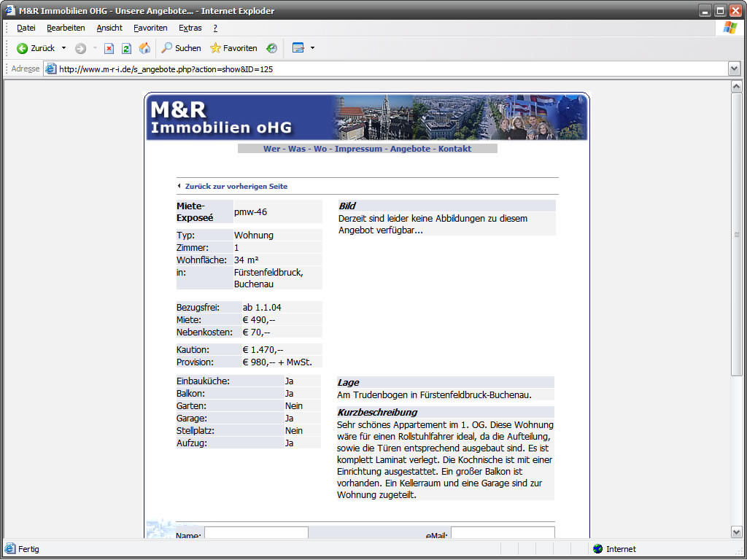Open the history clock icon
This screenshot has height=560, width=747.
271,48
